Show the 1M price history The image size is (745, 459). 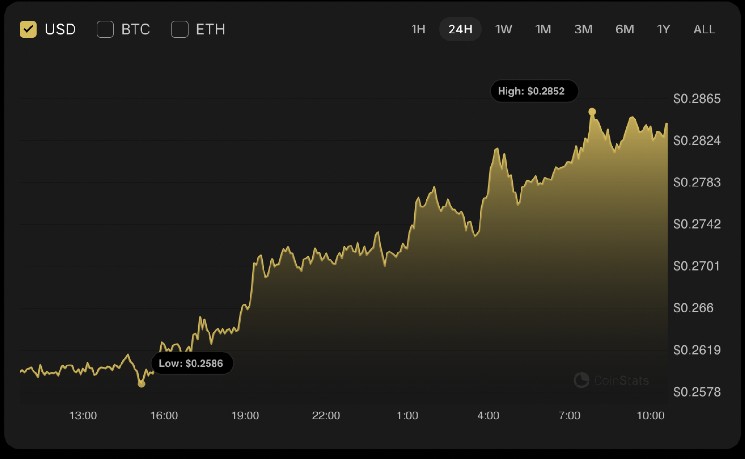[543, 29]
